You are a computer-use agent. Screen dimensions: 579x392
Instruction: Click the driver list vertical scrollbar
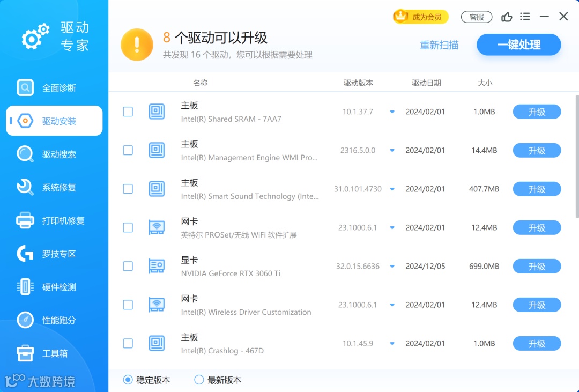(x=577, y=156)
